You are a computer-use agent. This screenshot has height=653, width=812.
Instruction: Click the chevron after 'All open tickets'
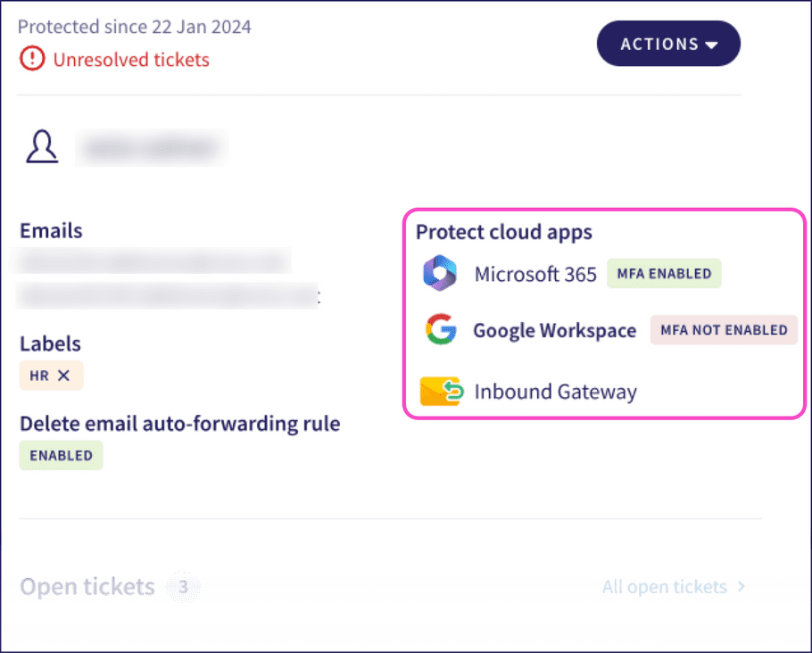tap(740, 586)
